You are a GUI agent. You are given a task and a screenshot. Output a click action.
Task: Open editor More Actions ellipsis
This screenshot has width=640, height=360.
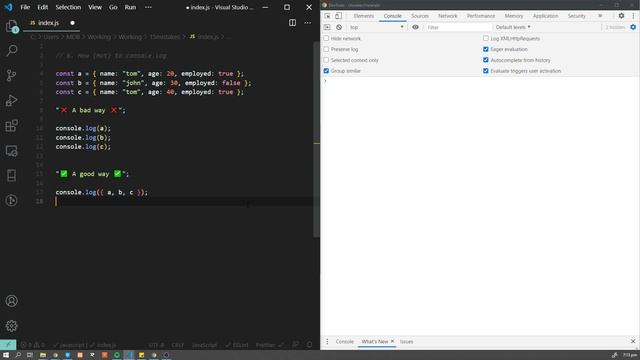tap(308, 23)
